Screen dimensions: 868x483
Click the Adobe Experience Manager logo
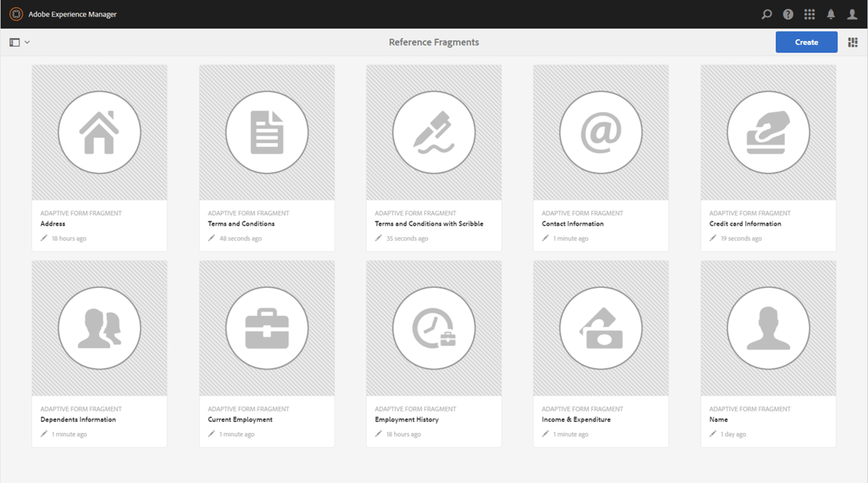(x=15, y=14)
